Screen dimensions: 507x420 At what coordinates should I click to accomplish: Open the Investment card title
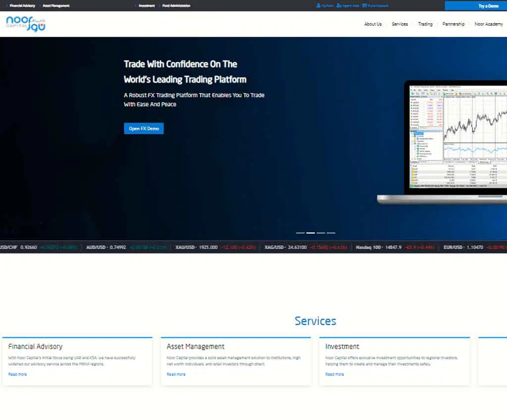click(x=342, y=347)
